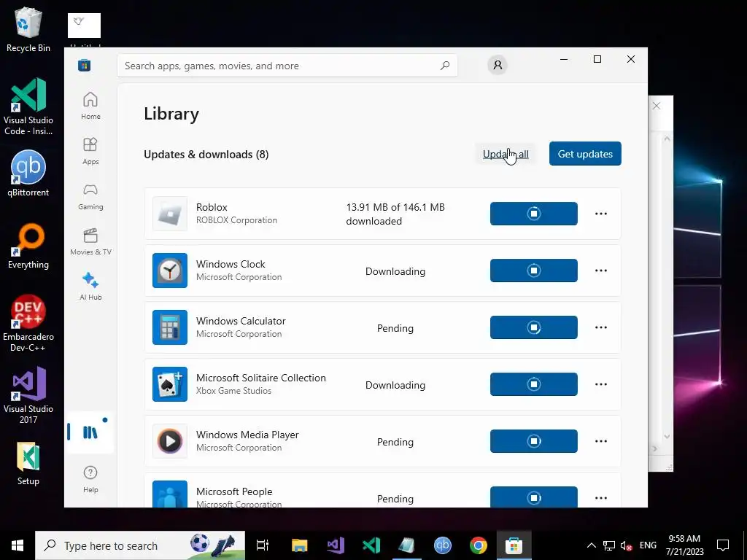Screen dimensions: 747x560
Task: Select the qBittorrent desktop shortcut
Action: pos(28,174)
